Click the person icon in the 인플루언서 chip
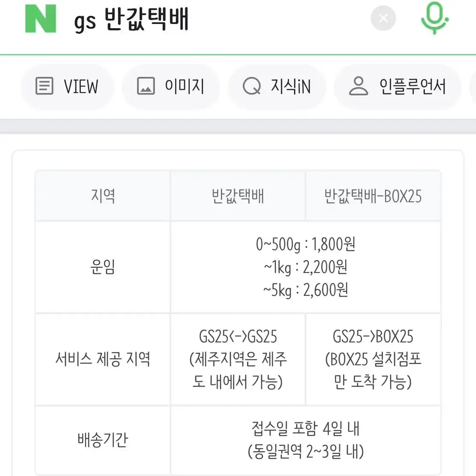 (358, 86)
